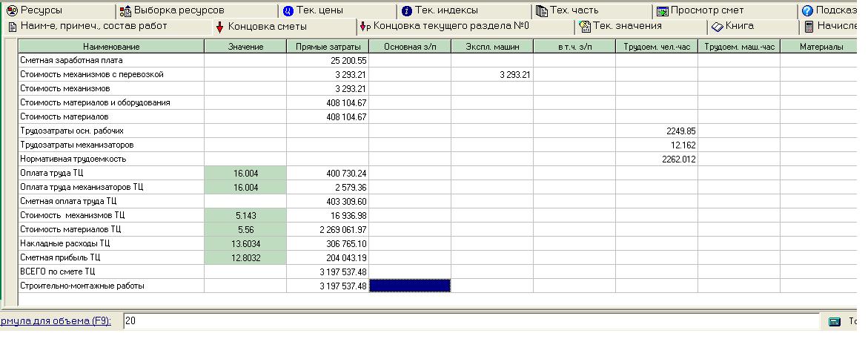Click the 2249.85 labor value
The image size is (868, 339).
click(657, 131)
